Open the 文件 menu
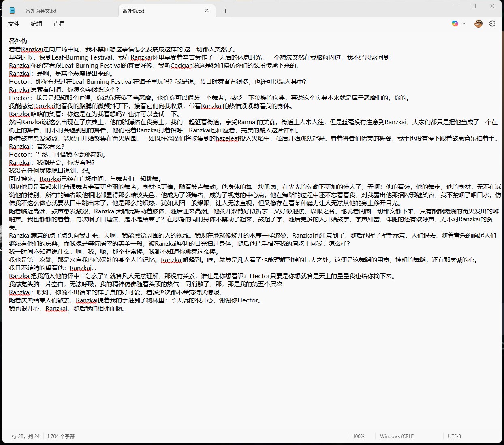 [x=14, y=24]
